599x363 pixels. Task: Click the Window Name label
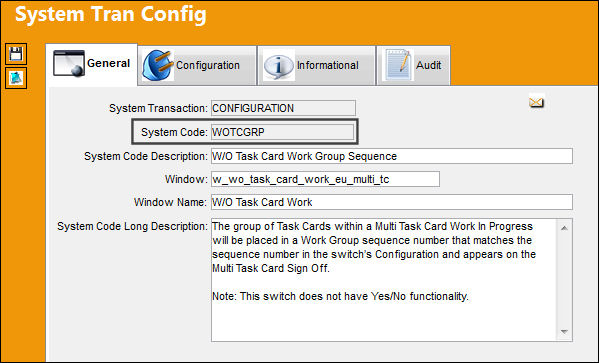click(170, 202)
